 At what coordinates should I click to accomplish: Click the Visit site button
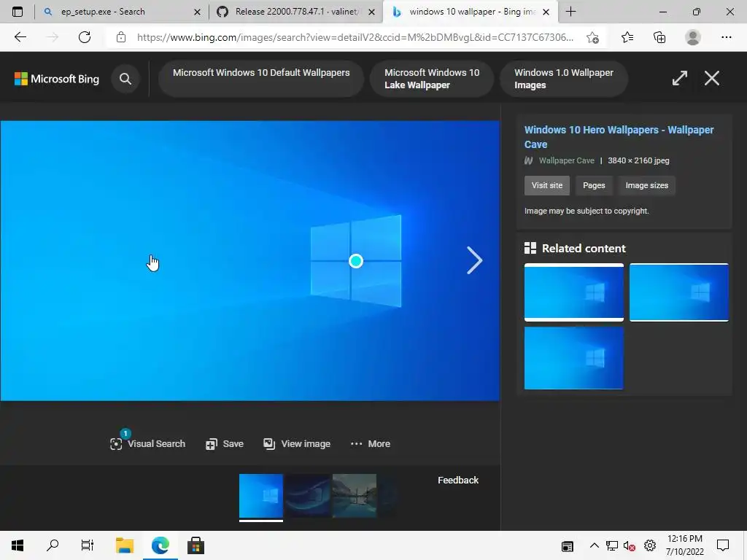point(547,185)
